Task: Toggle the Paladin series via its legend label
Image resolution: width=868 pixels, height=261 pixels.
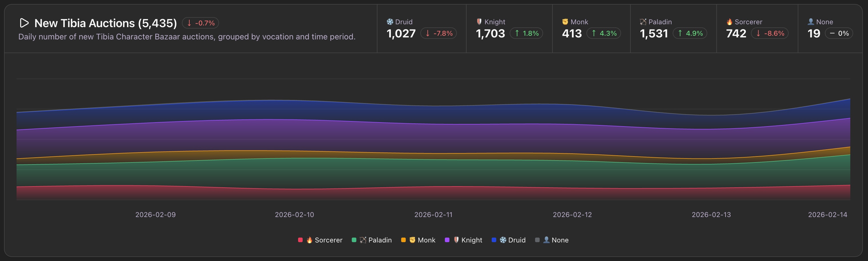Action: [x=380, y=240]
